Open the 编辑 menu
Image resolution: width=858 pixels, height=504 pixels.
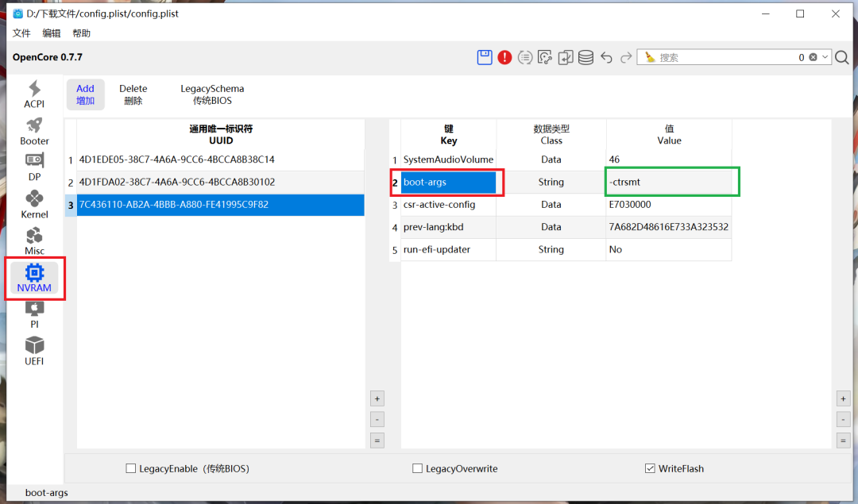click(x=52, y=33)
